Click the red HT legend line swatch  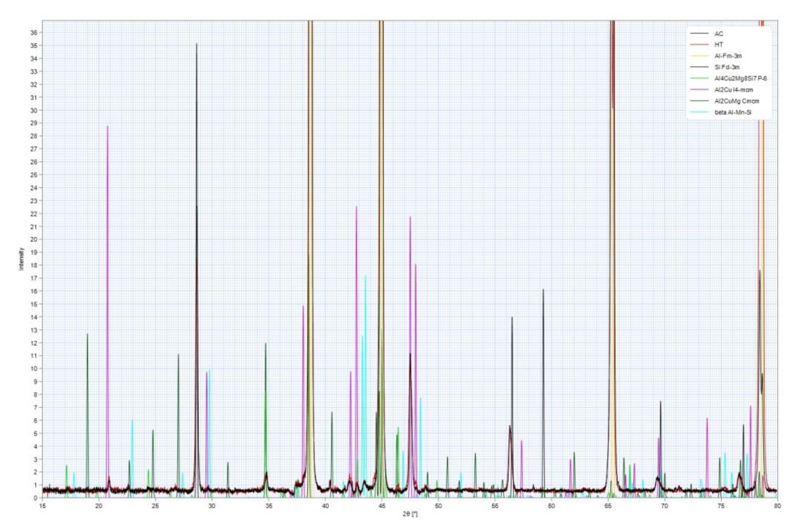699,44
